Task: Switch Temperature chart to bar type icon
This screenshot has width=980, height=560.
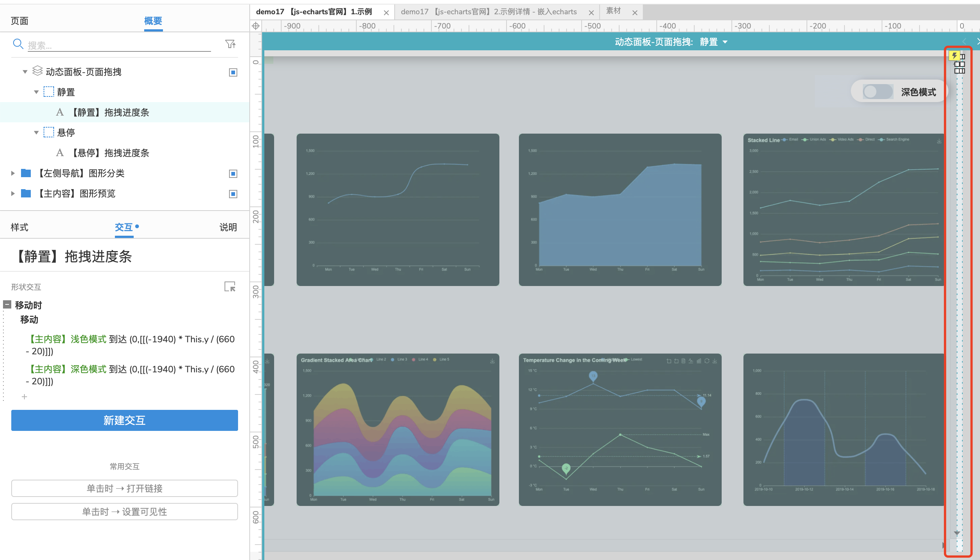Action: coord(699,361)
